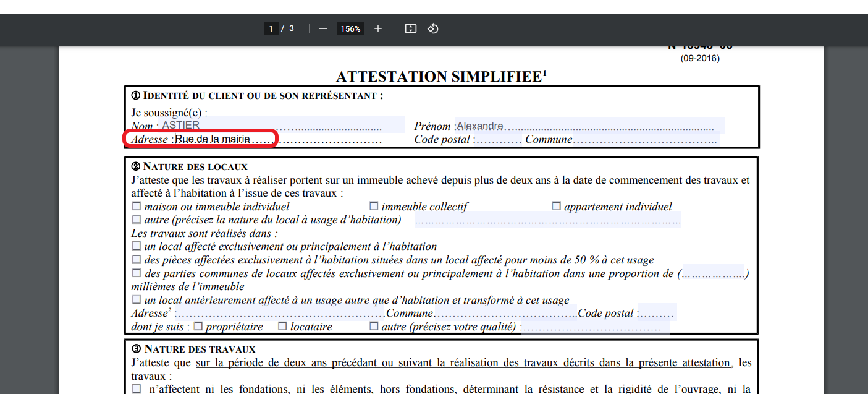Click the rotate counterclockwise icon

click(433, 28)
